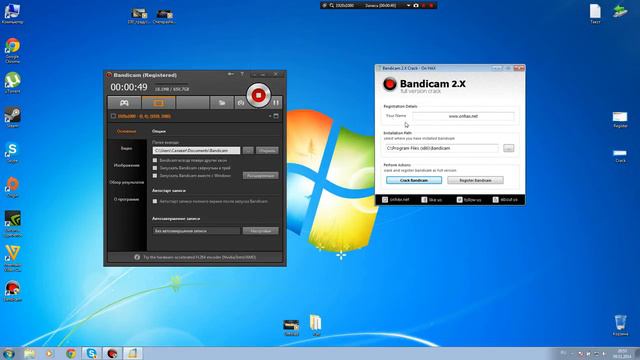Select the screen rectangle recording mode
640x360 pixels.
(158, 103)
